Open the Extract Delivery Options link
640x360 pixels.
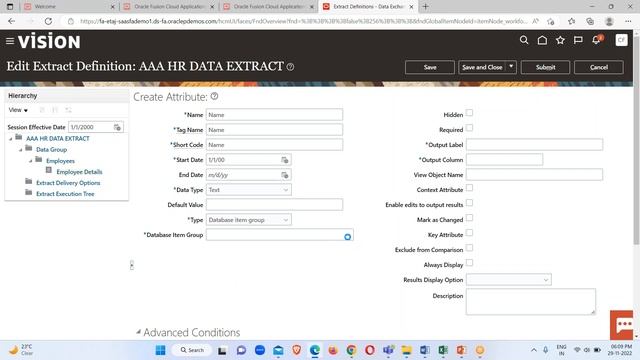[x=68, y=183]
